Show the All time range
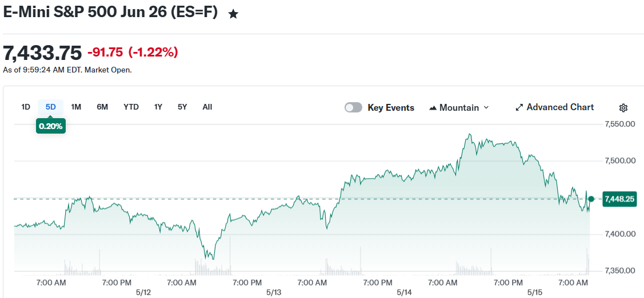The height and width of the screenshot is (298, 644). (207, 107)
